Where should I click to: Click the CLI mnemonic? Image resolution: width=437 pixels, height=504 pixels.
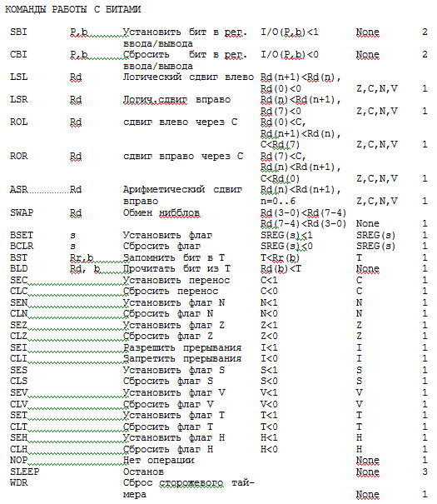click(x=18, y=358)
